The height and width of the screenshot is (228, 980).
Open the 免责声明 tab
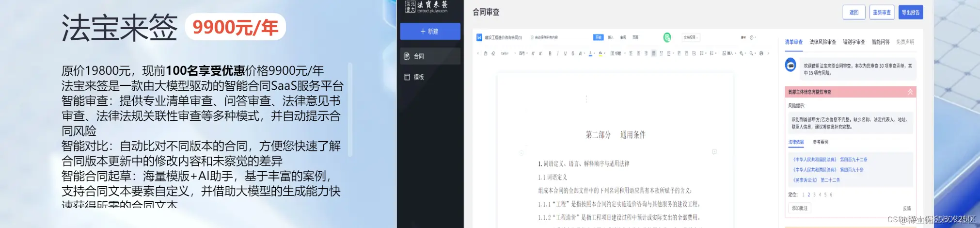[x=905, y=42]
